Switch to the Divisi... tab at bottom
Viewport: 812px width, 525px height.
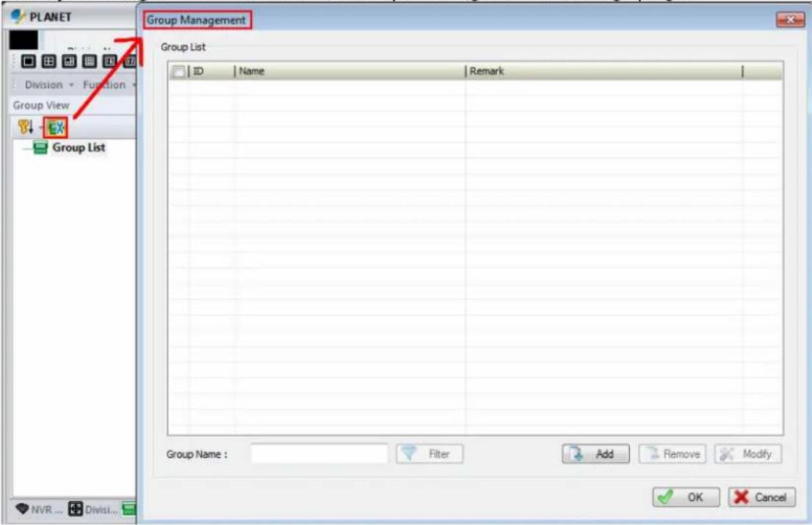pyautogui.click(x=93, y=510)
